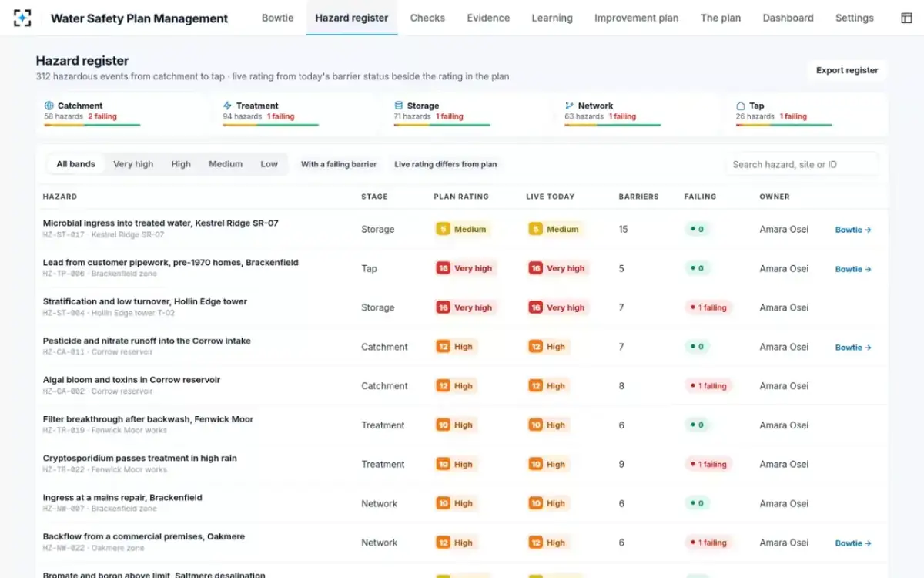
Task: Open the Settings tab
Action: click(x=855, y=18)
